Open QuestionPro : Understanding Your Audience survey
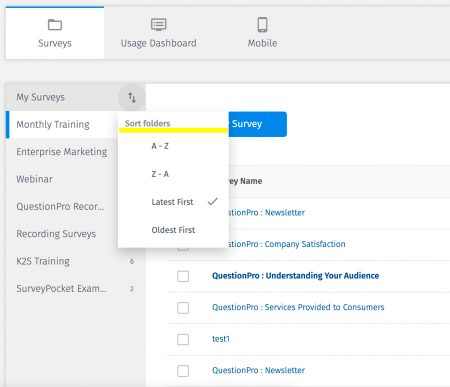The image size is (450, 387). coord(296,276)
